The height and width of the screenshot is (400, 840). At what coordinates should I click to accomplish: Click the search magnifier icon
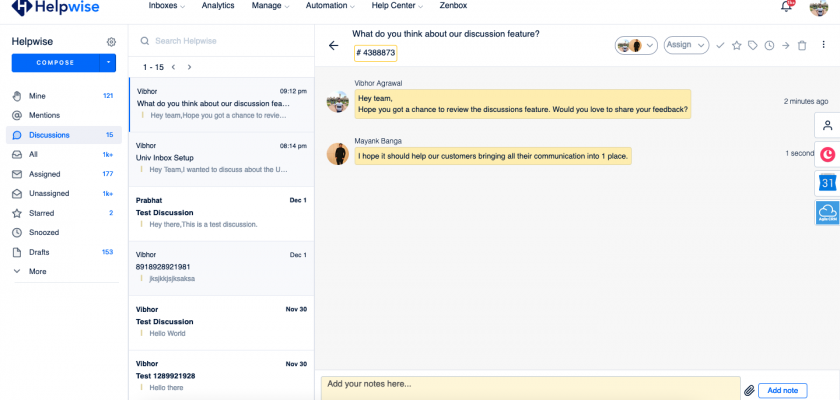click(145, 41)
